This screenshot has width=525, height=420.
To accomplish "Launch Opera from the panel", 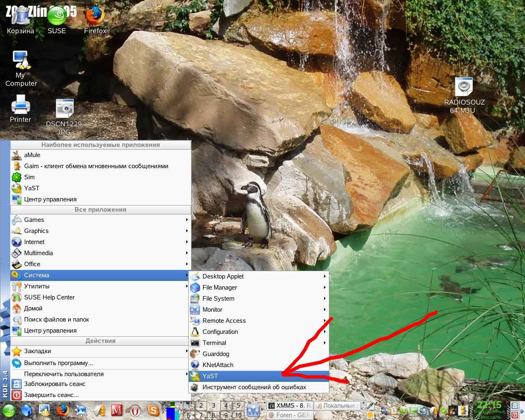I will (x=135, y=411).
